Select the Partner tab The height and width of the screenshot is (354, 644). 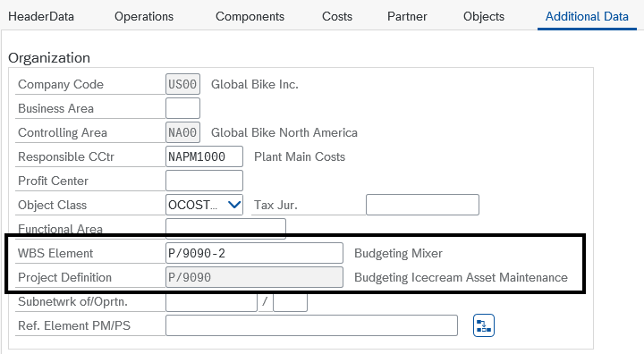point(407,16)
